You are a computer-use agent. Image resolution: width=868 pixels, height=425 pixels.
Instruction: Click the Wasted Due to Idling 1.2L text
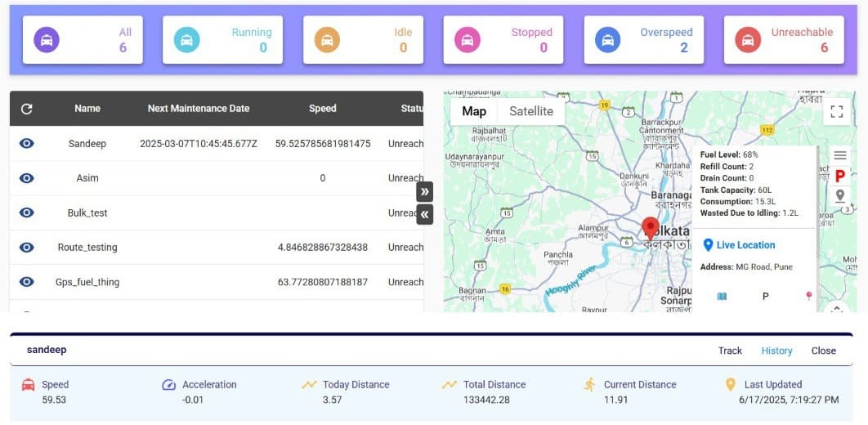[749, 213]
